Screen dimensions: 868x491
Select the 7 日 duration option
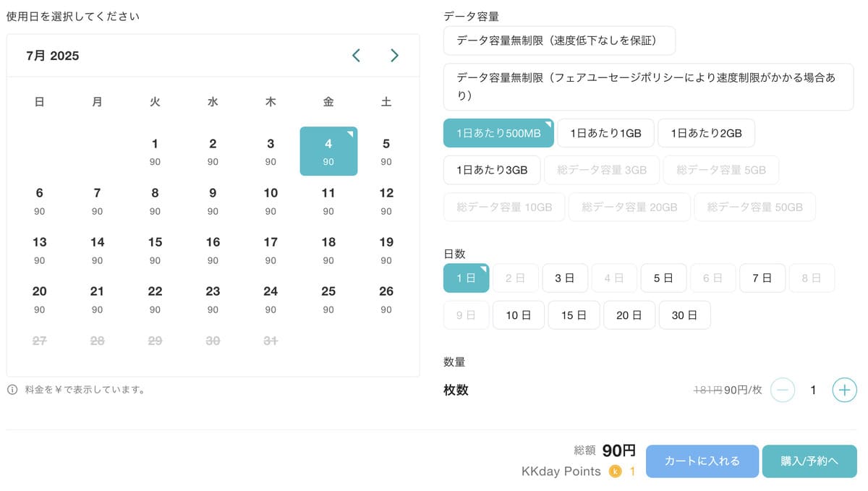[x=762, y=278]
